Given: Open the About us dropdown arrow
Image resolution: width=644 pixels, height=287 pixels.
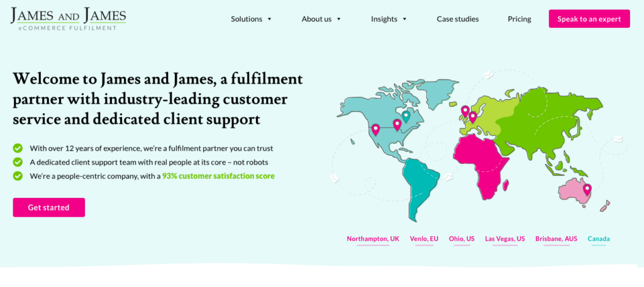Looking at the screenshot, I should (x=339, y=19).
